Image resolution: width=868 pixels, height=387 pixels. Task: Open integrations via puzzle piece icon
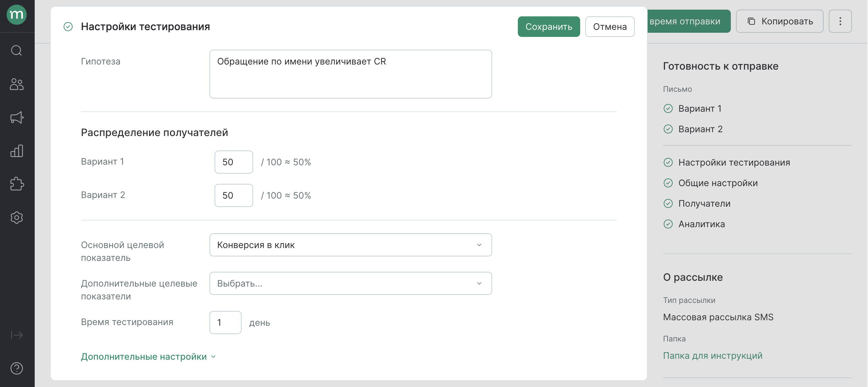(x=16, y=184)
